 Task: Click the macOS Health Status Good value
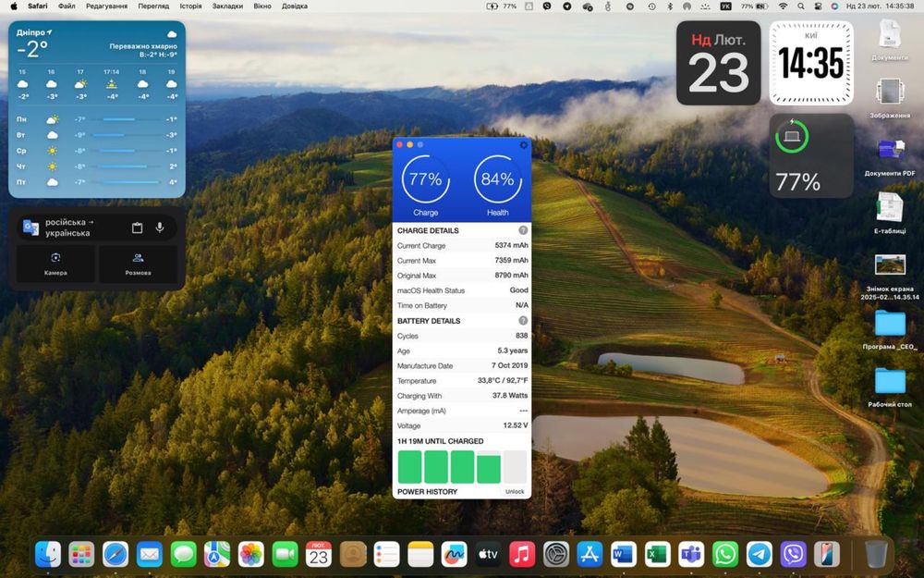[519, 290]
